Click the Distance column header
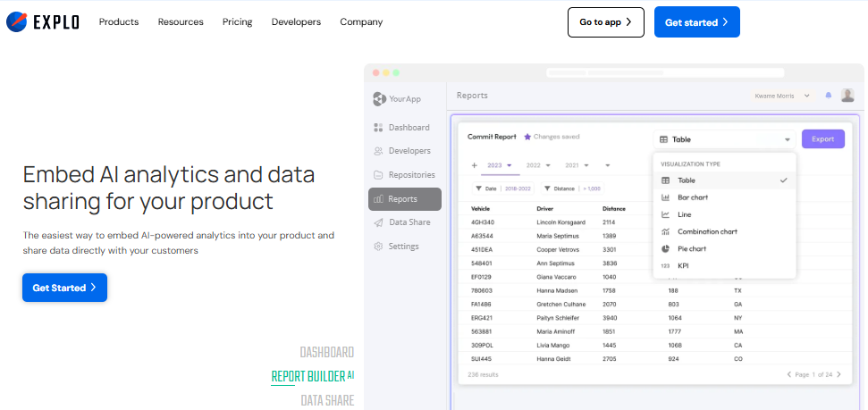This screenshot has width=868, height=410. (614, 209)
